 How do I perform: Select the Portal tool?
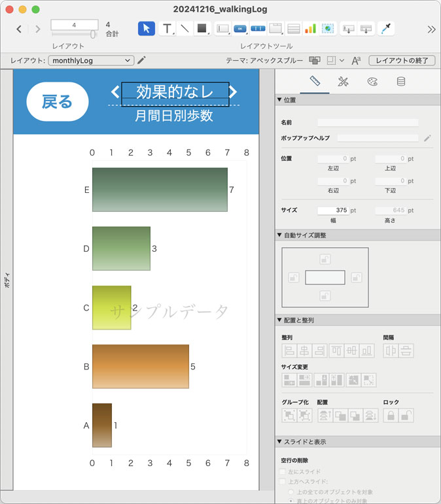pyautogui.click(x=293, y=29)
